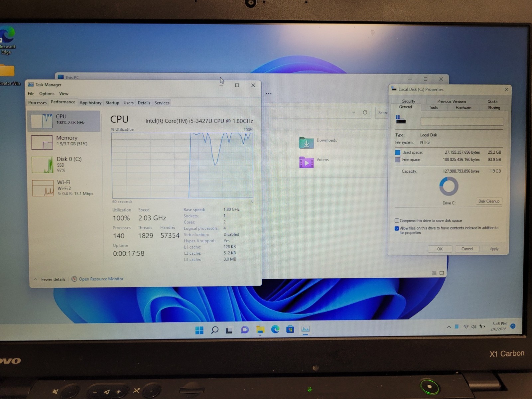
Task: Click the Task Manager title bar icon
Action: (31, 84)
